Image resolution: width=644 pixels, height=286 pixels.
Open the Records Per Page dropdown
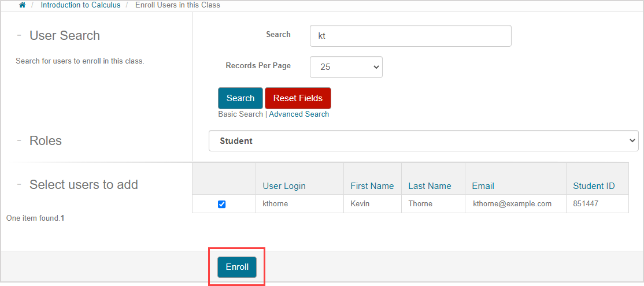tap(346, 67)
